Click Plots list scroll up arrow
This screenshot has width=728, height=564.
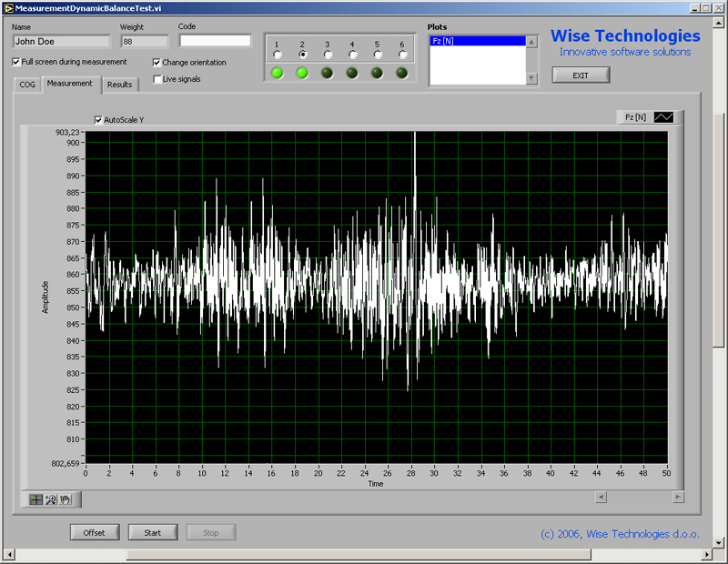[532, 42]
